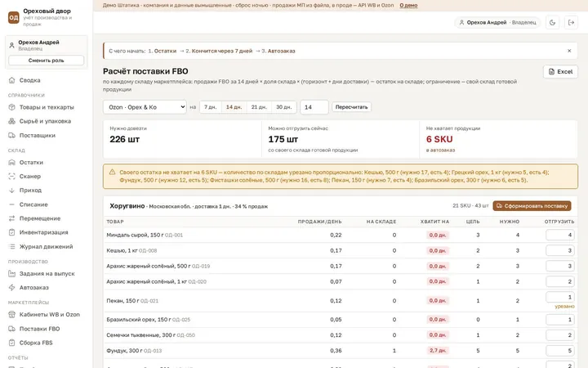This screenshot has height=368, width=588.
Task: Select the 21 дн. horizon option
Action: point(259,107)
